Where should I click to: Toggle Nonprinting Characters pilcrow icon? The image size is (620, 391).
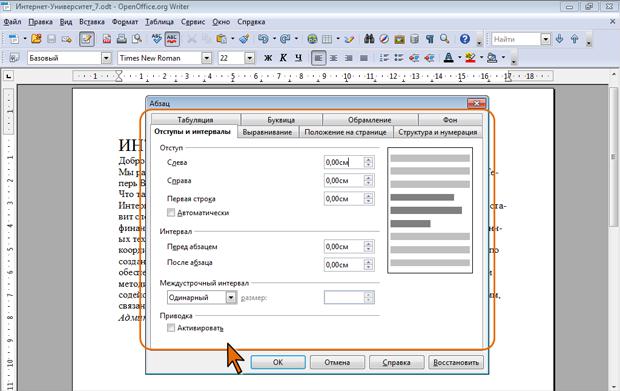[429, 39]
